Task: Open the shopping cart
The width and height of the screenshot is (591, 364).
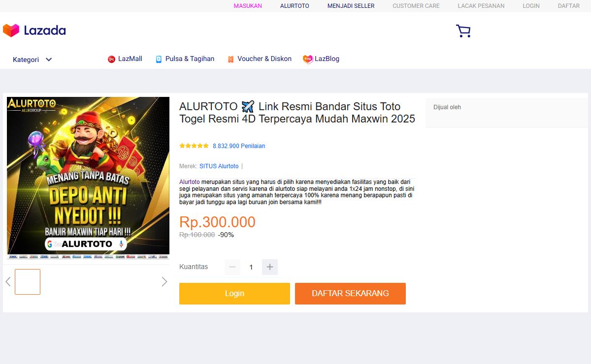Action: 463,31
